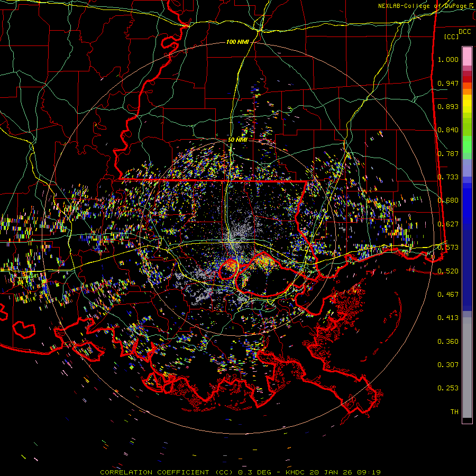The image size is (476, 476).
Task: Click the 0.413 legend value
Action: 448,318
